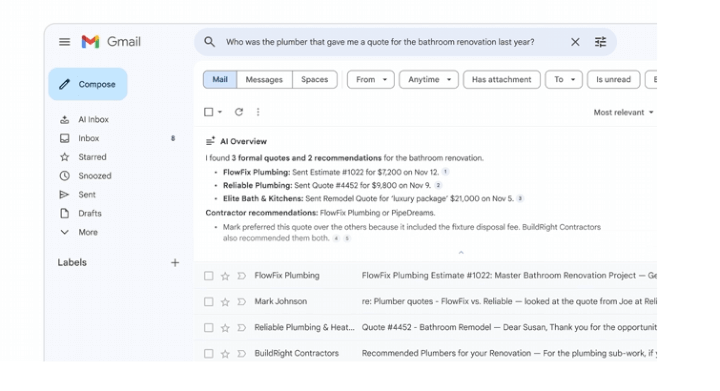Screen dimensions: 720x391
Task: Mark BuildRight Contractors email as important
Action: pyautogui.click(x=241, y=353)
